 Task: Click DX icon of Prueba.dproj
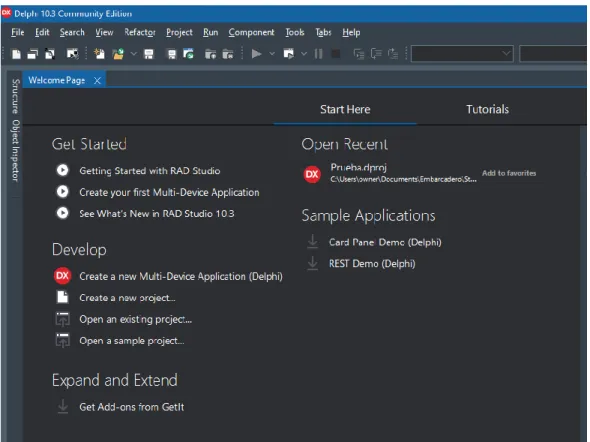[x=312, y=174]
